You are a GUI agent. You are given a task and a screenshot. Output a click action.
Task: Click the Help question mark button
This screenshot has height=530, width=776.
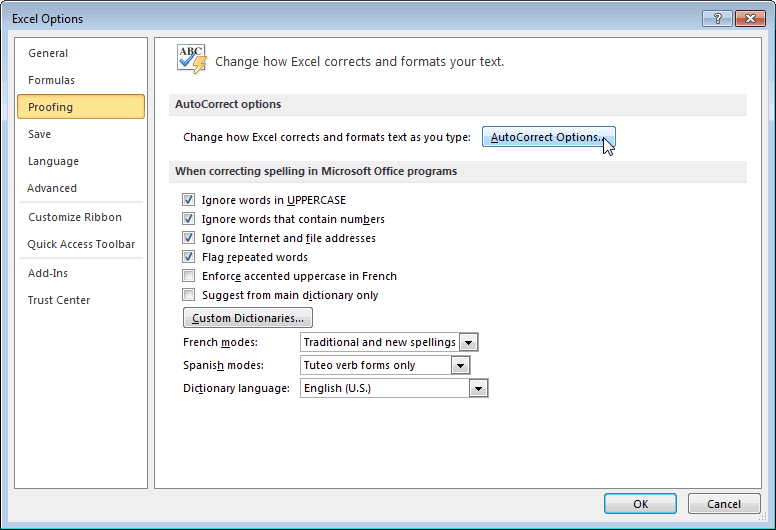[717, 18]
